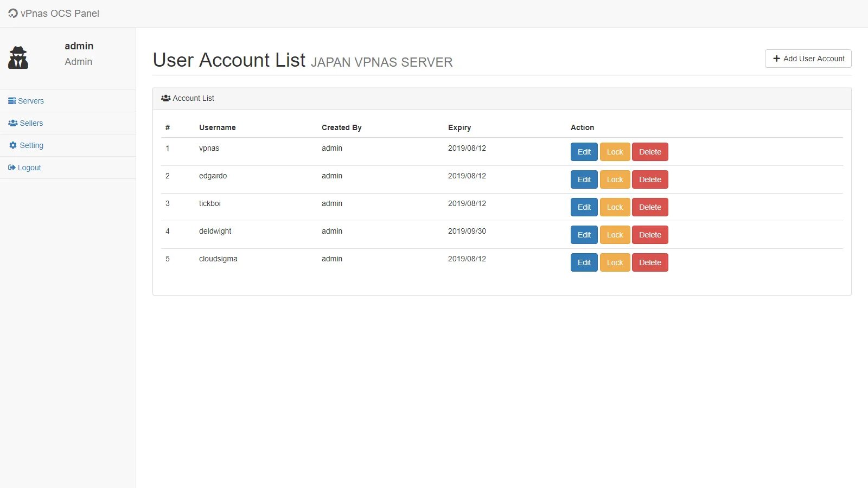Click the Expiry column header

coord(459,127)
